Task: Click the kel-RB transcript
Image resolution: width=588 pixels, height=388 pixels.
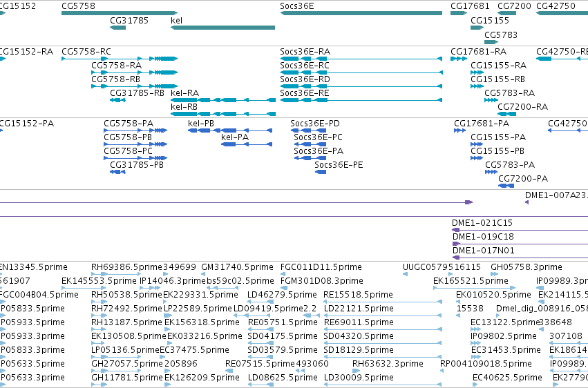Action: point(222,114)
